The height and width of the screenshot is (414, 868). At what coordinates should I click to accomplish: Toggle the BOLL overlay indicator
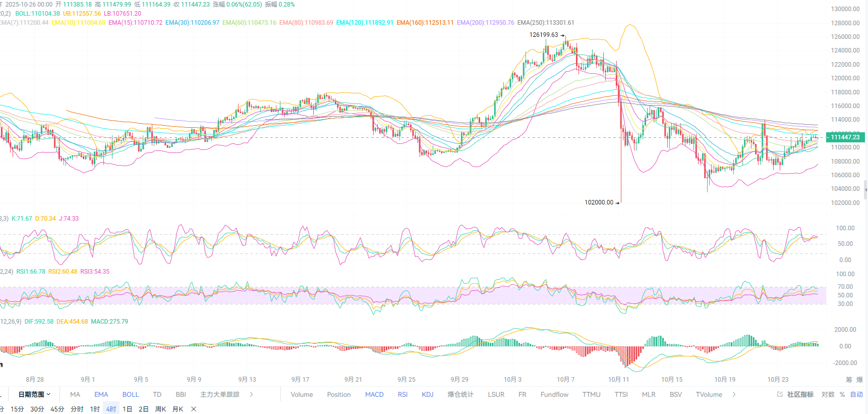pyautogui.click(x=130, y=394)
